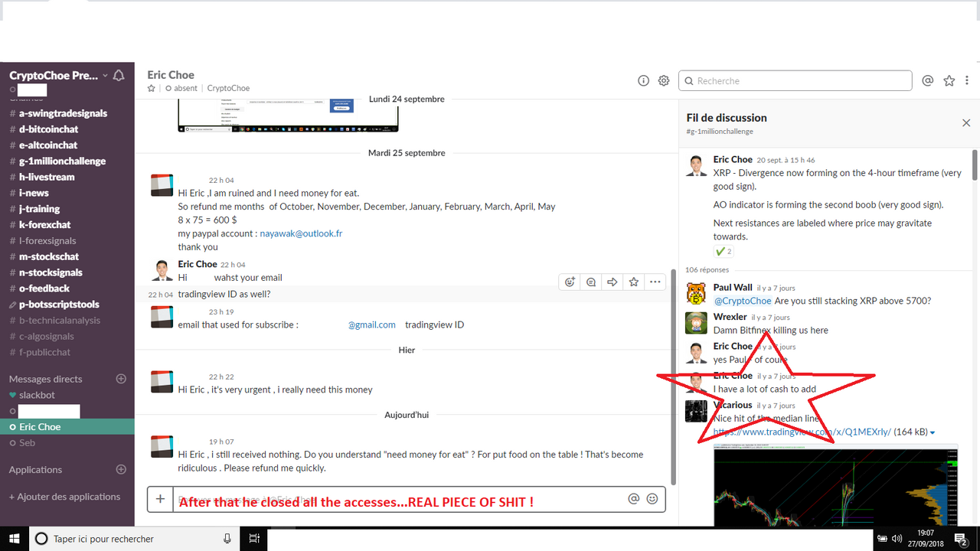980x551 pixels.
Task: Close the Fil de discussion panel
Action: pyautogui.click(x=966, y=122)
